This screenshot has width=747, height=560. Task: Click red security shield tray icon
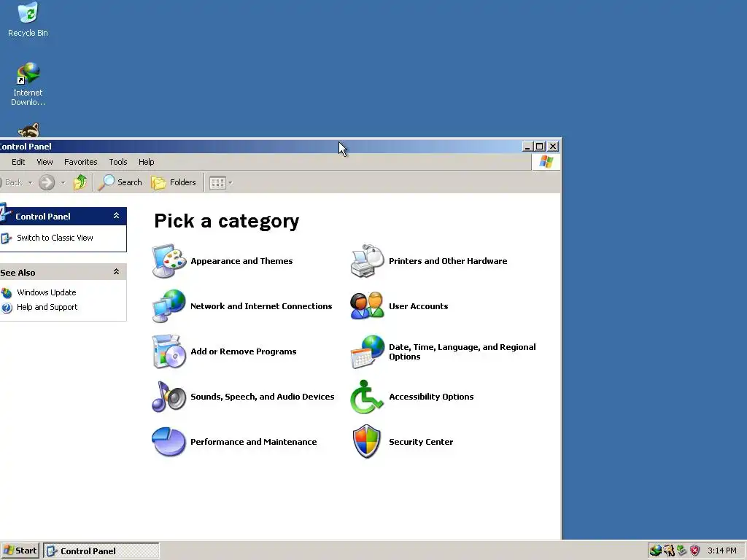tap(695, 551)
